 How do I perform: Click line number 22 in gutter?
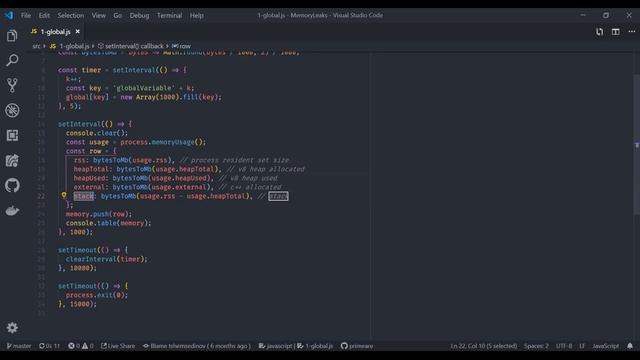click(x=41, y=196)
